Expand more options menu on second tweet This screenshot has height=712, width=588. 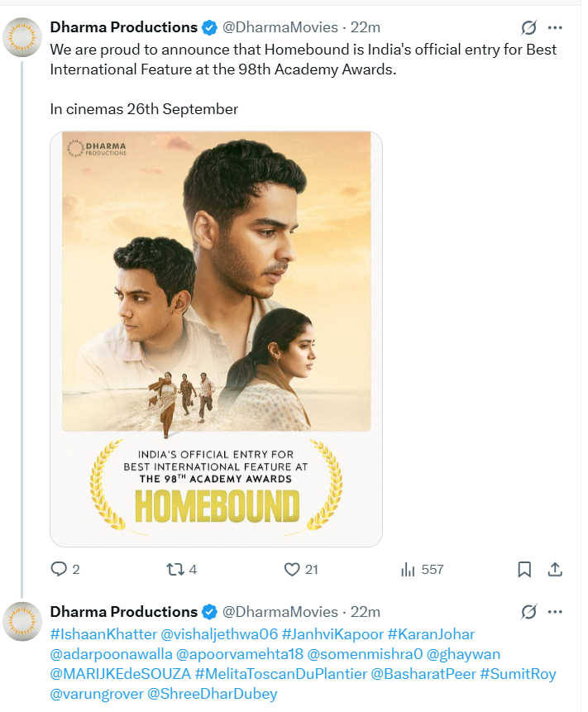[x=556, y=612]
